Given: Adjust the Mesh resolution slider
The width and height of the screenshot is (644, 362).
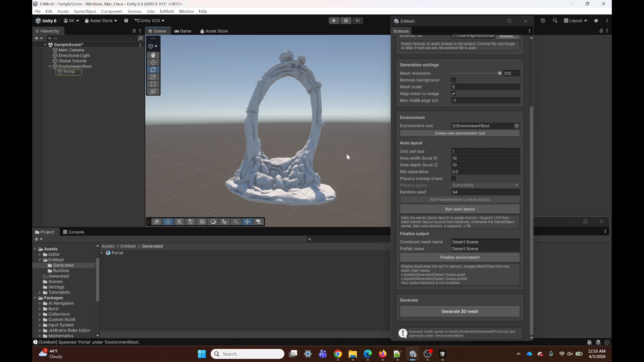Looking at the screenshot, I should pos(499,73).
